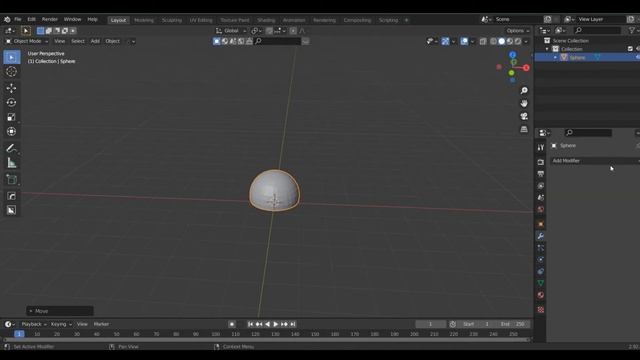This screenshot has width=640, height=360.
Task: Select the Measure tool
Action: pos(11,163)
